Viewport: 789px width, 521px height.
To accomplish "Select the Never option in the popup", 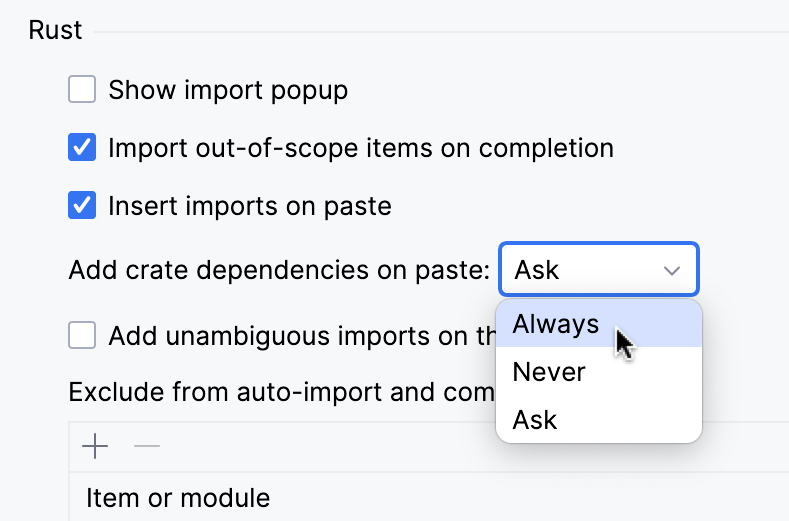I will pos(549,372).
